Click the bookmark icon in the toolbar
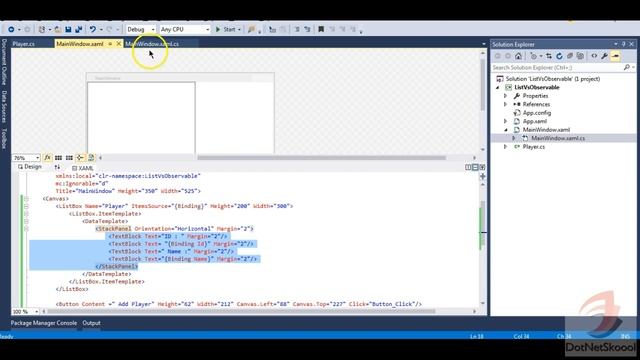640x360 pixels. coord(321,29)
